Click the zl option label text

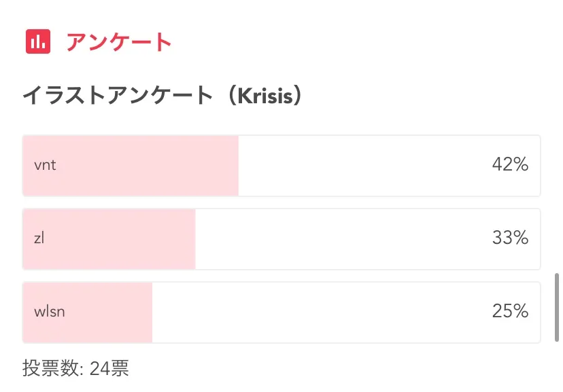point(39,238)
